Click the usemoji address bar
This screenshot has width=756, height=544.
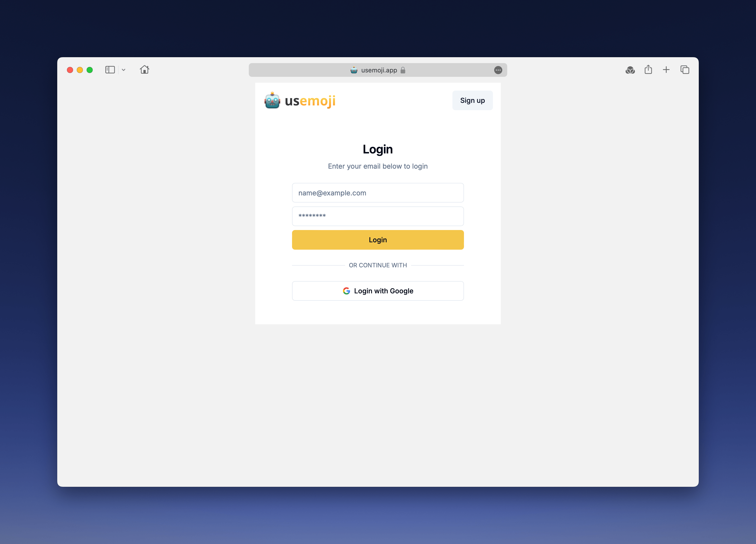click(378, 70)
